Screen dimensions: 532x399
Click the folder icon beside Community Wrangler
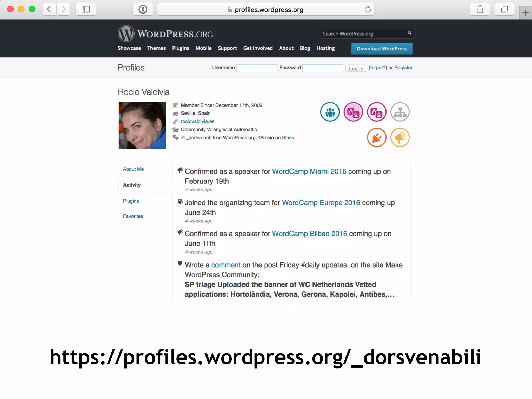tap(176, 129)
